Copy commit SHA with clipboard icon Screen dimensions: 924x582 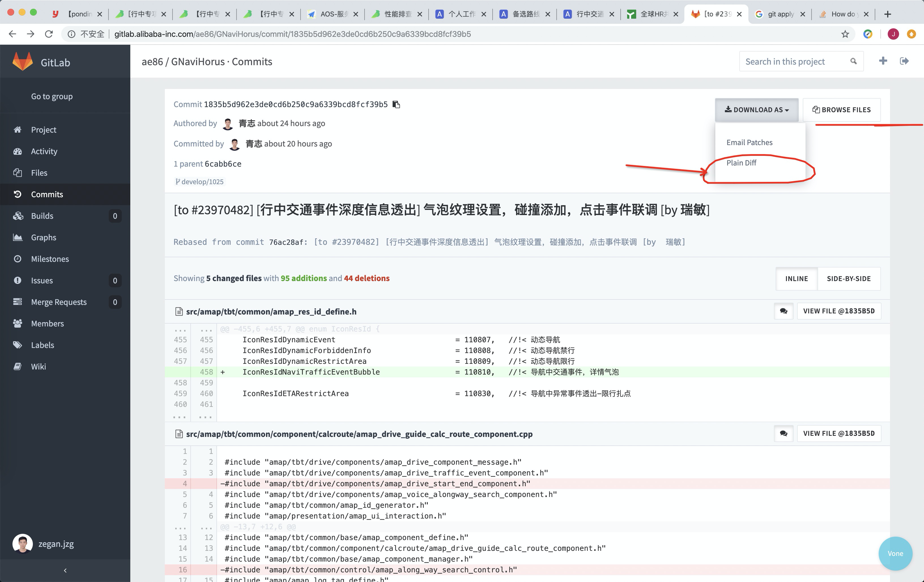tap(396, 105)
